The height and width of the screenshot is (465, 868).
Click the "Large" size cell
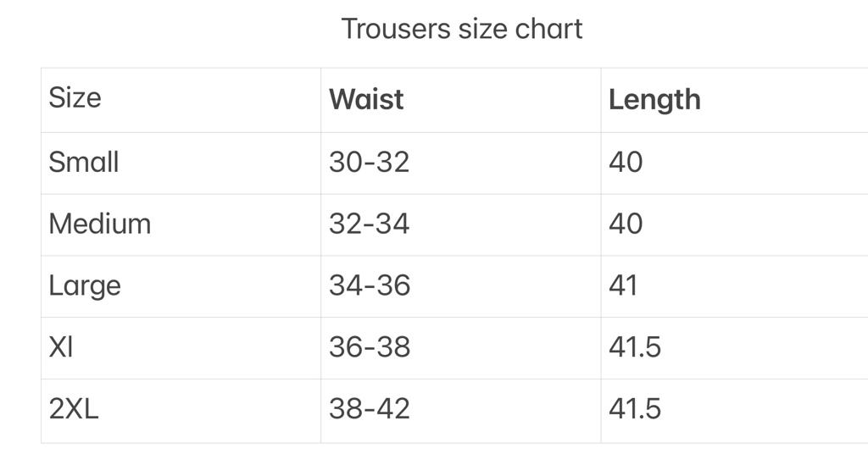click(x=85, y=285)
